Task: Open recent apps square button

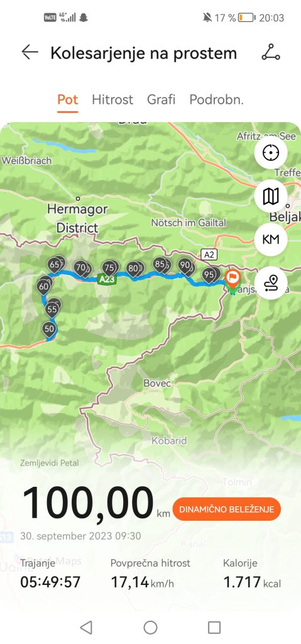Action: click(x=214, y=628)
